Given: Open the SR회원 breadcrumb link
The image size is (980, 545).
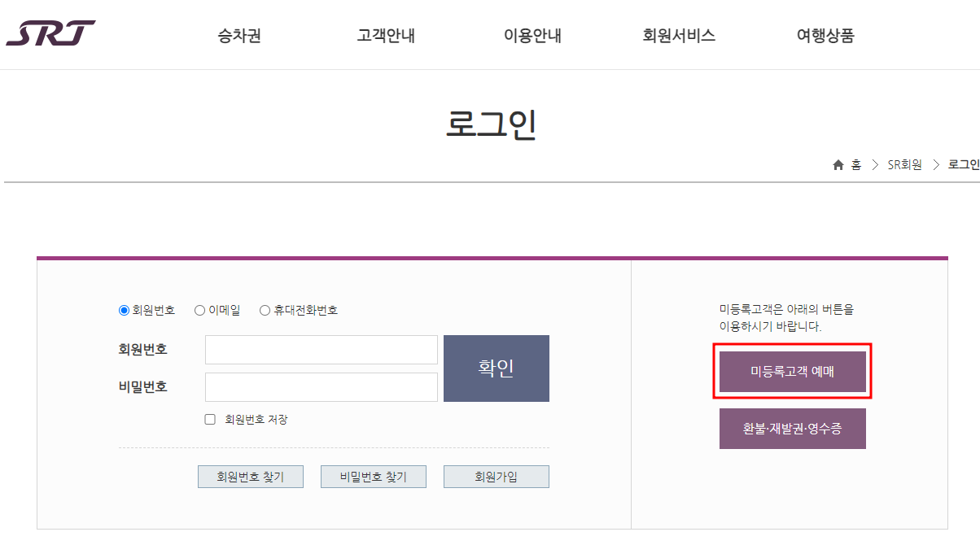Looking at the screenshot, I should coord(905,164).
